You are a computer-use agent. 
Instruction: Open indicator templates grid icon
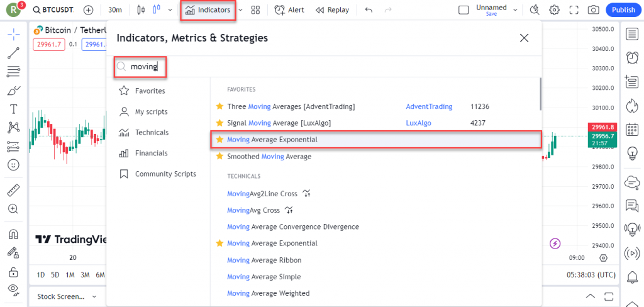pyautogui.click(x=255, y=10)
